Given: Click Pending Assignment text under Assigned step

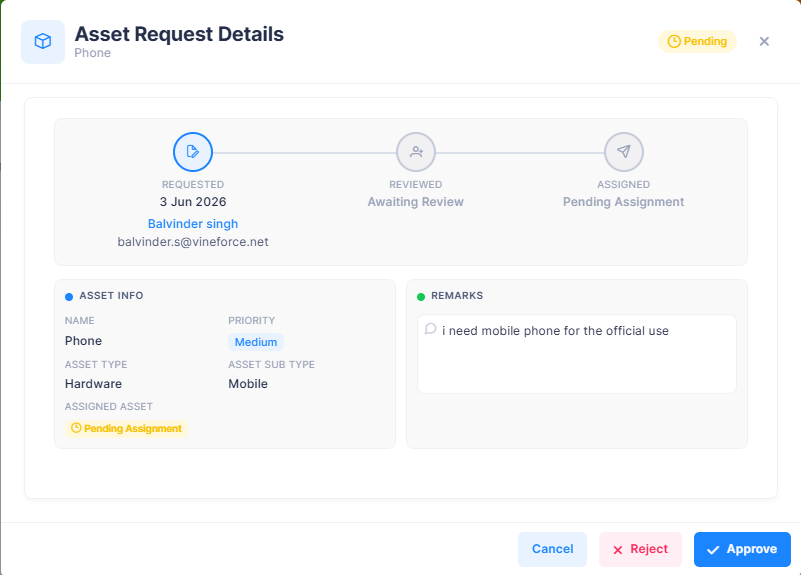Looking at the screenshot, I should coord(623,202).
